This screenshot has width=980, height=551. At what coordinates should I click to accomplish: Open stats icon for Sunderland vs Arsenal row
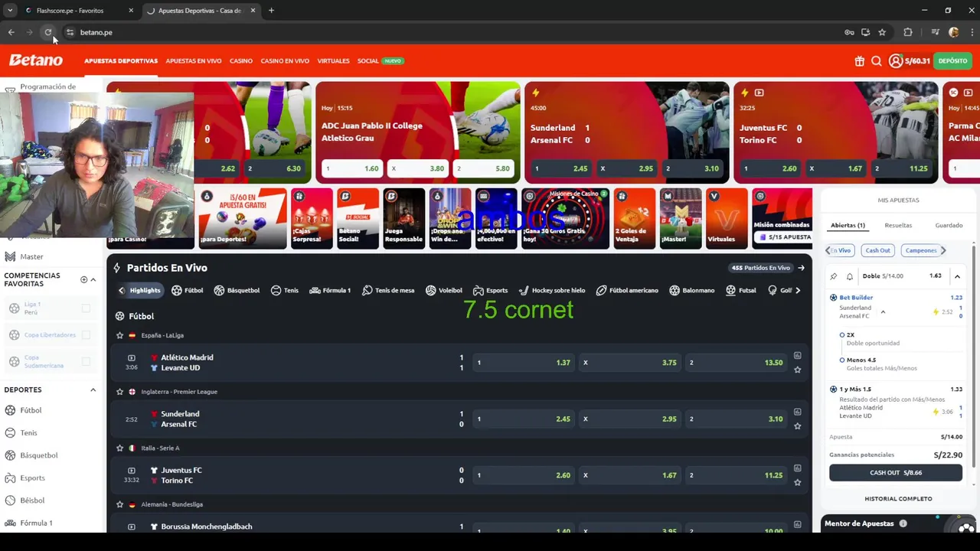tap(797, 412)
